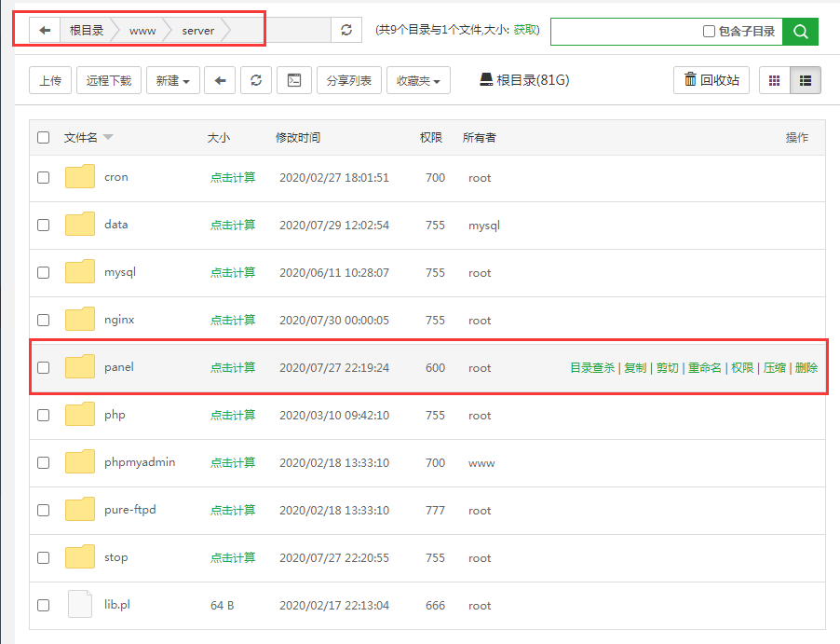This screenshot has height=644, width=840.
Task: Toggle the select-all checkbox in header
Action: [x=44, y=137]
